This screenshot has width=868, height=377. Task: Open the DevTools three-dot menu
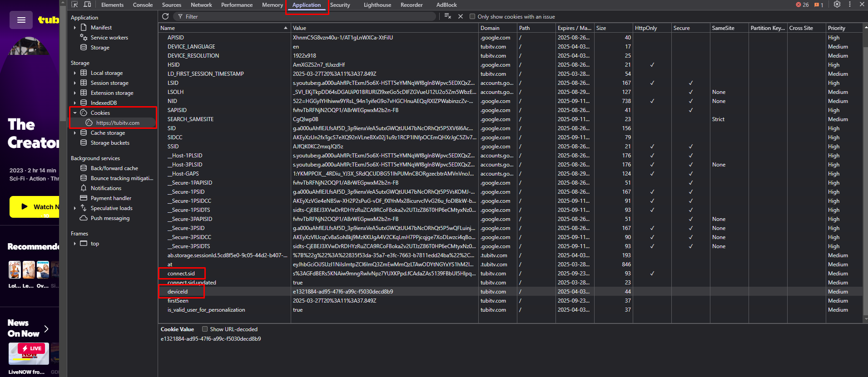849,5
